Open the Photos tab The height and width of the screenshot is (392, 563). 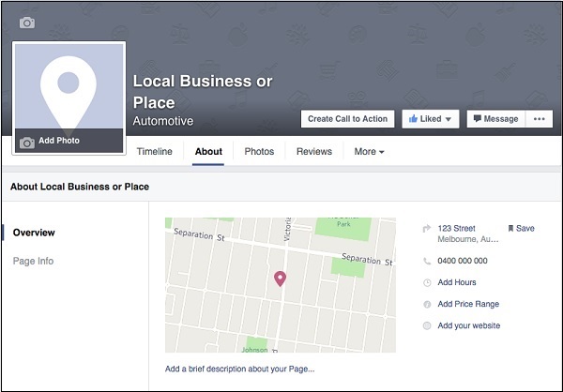pyautogui.click(x=259, y=151)
